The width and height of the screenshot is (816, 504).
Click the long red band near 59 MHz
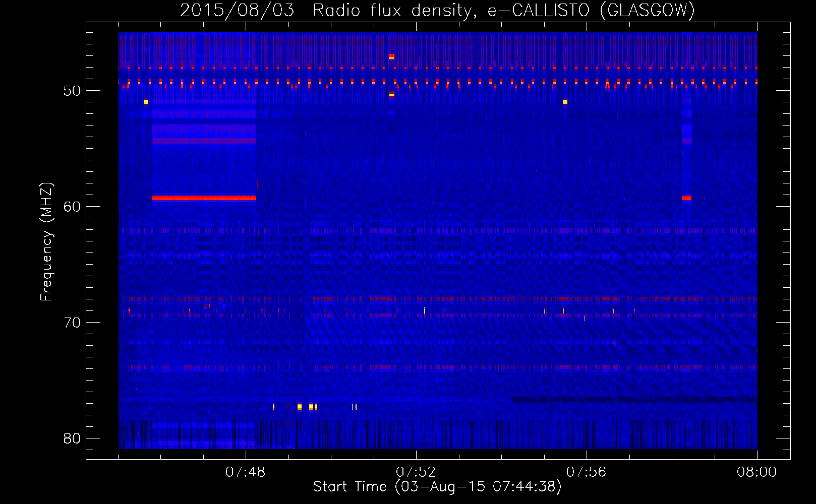tap(204, 198)
